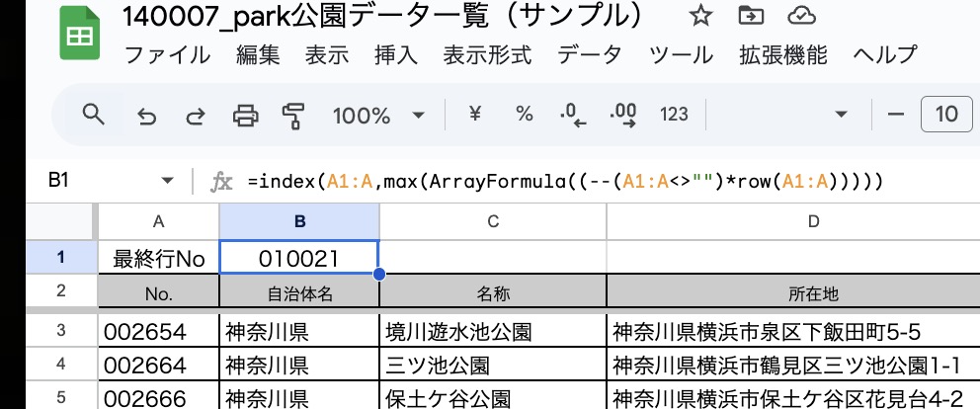The height and width of the screenshot is (409, 980).
Task: Open the 拡張機能 menu
Action: [783, 55]
